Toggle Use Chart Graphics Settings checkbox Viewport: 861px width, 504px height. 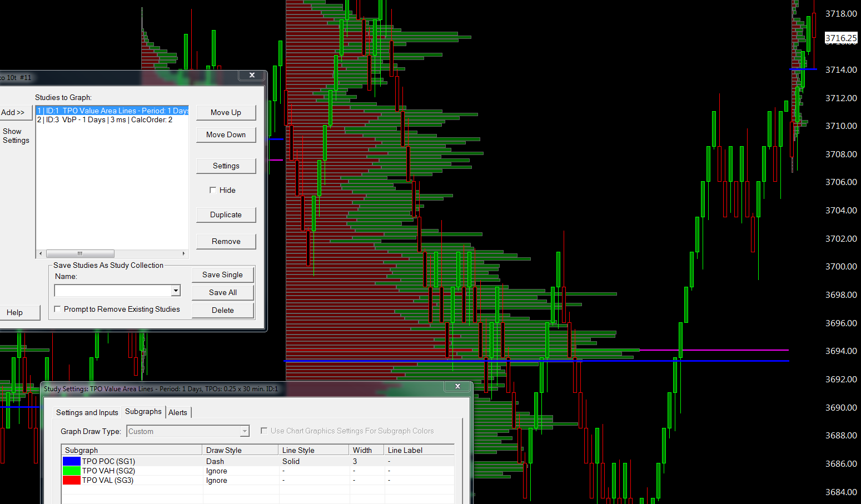[264, 431]
